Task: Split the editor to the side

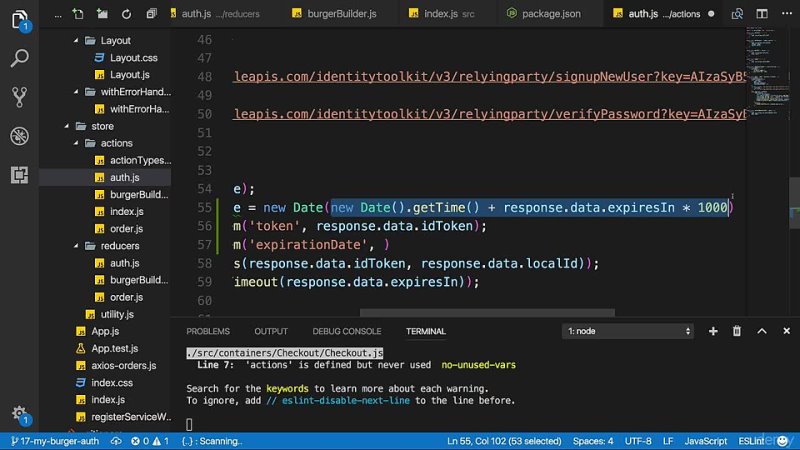Action: click(x=762, y=14)
